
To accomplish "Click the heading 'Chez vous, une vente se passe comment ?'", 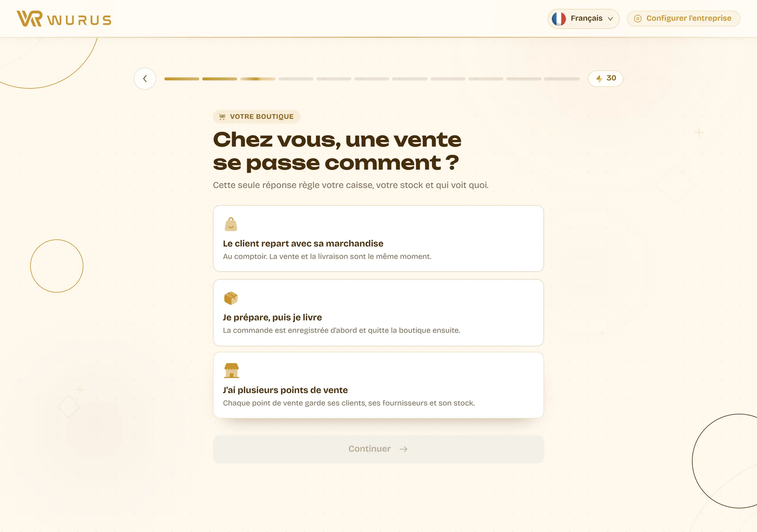I will click(337, 151).
